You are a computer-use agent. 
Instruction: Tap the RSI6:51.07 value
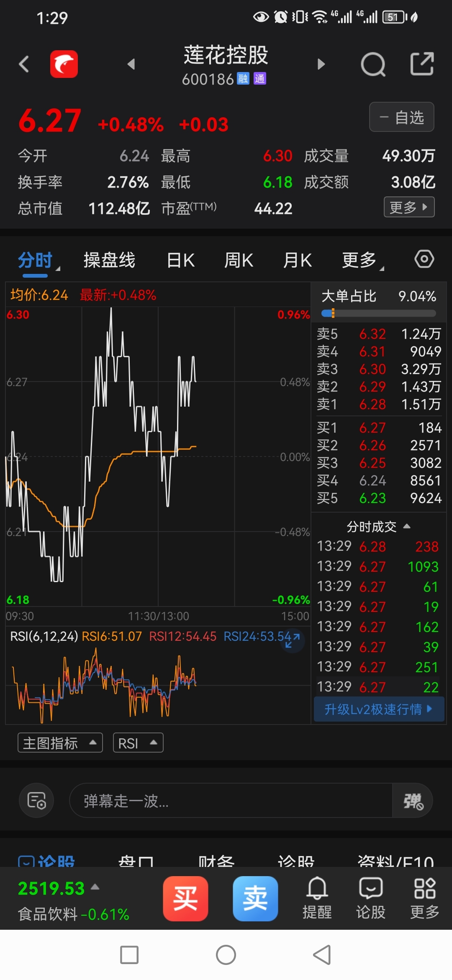112,637
